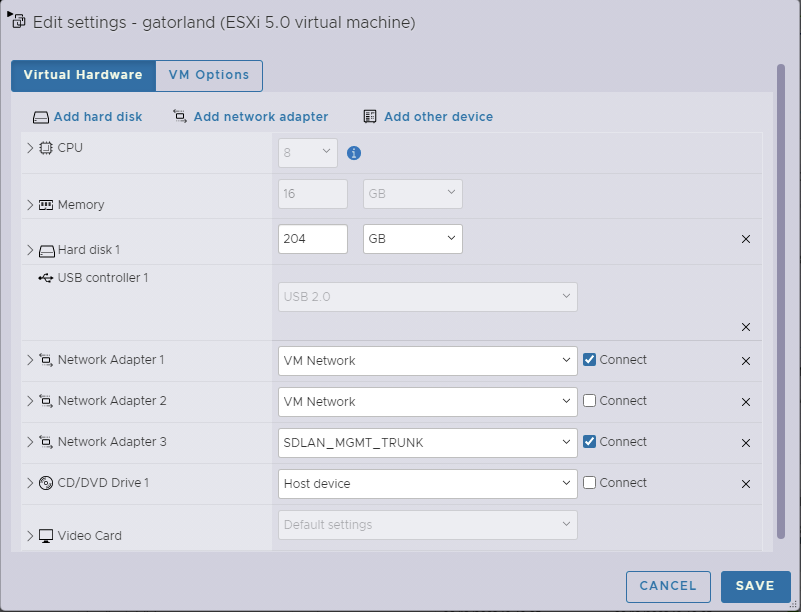Open the hard disk size unit dropdown
801x612 pixels.
click(x=412, y=239)
